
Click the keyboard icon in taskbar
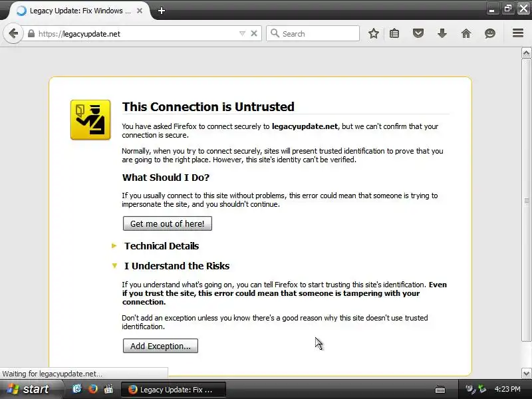pos(440,389)
